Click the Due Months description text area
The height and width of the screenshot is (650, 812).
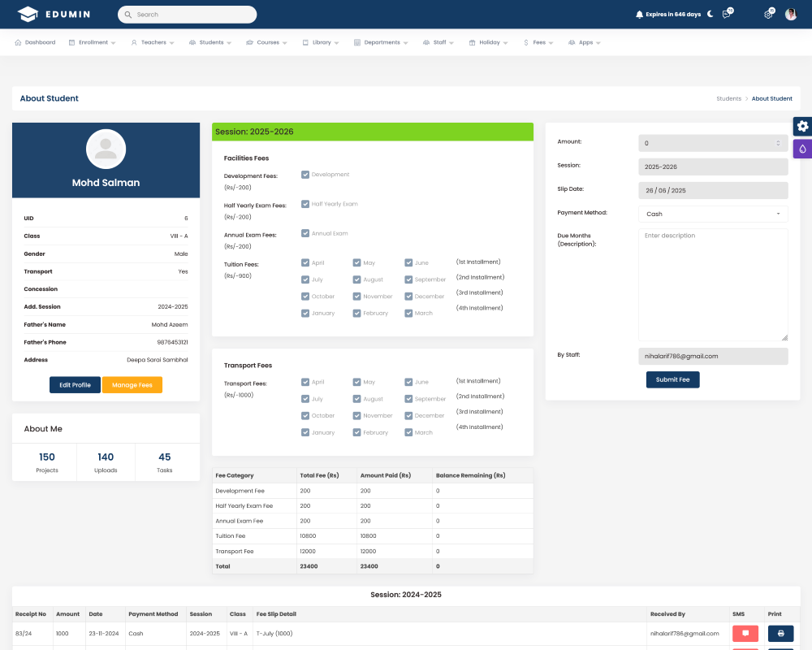tap(713, 284)
